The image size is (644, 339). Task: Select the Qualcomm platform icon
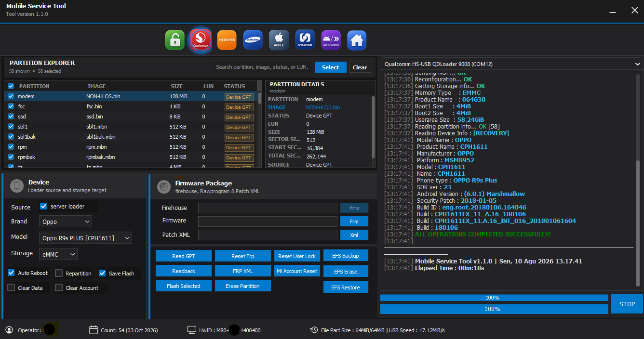[x=201, y=40]
